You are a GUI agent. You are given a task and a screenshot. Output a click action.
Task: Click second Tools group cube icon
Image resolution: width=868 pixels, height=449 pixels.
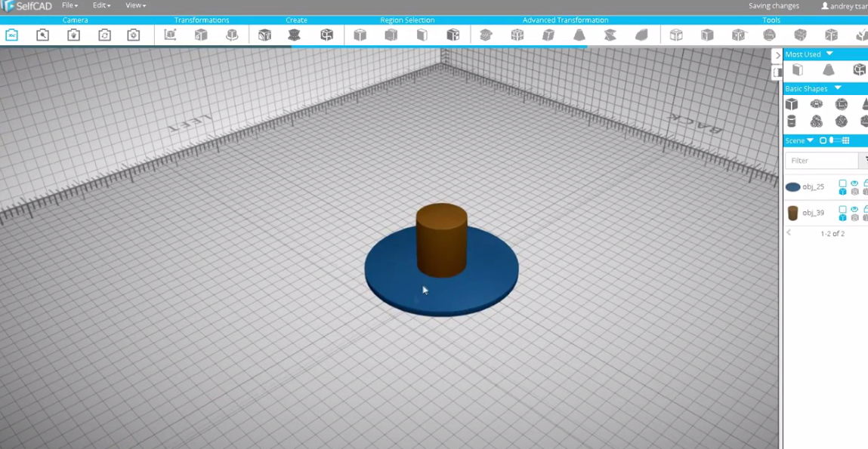[x=707, y=35]
